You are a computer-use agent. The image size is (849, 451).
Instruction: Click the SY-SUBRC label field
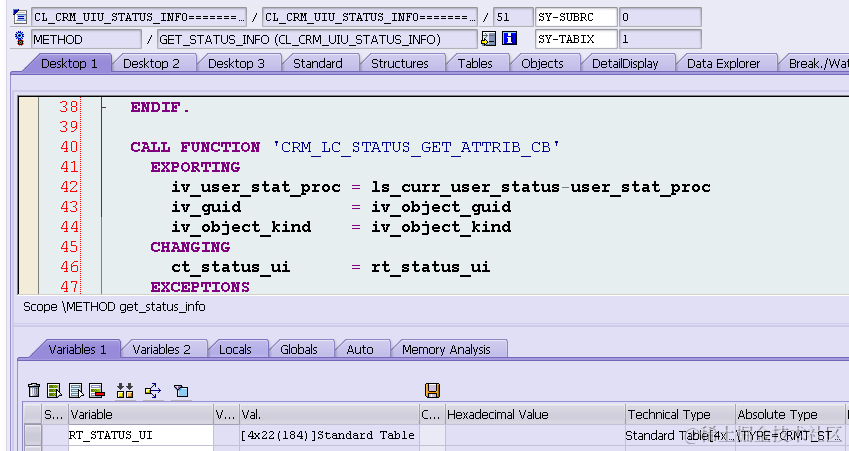coord(576,17)
